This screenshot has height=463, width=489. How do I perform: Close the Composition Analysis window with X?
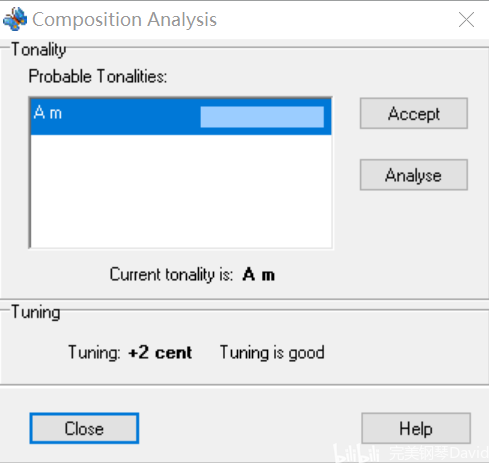[x=466, y=19]
